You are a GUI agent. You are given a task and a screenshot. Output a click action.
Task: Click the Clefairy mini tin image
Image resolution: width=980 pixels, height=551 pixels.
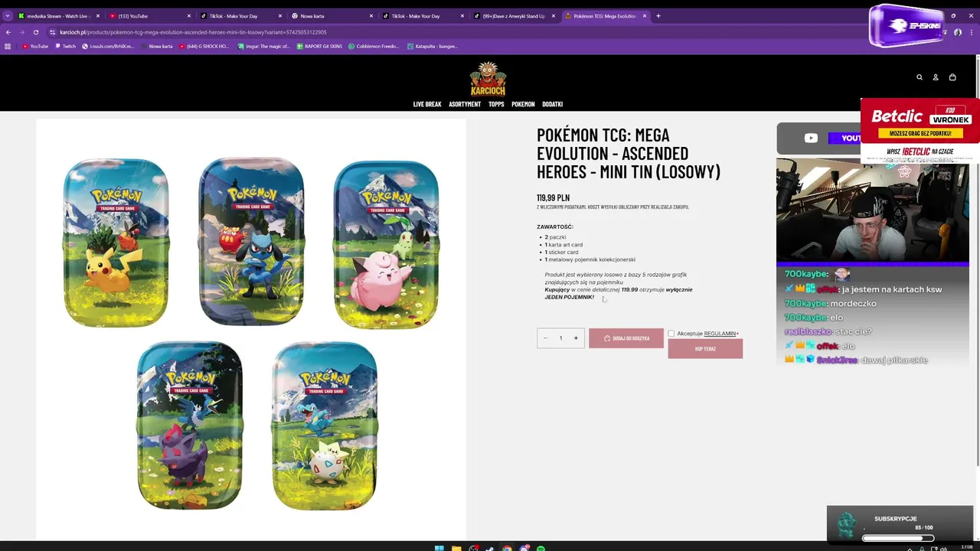(x=386, y=244)
